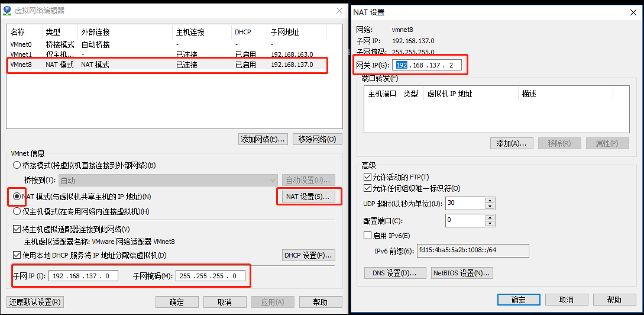The width and height of the screenshot is (644, 315).
Task: Click the 类型 column header in network list
Action: pyautogui.click(x=60, y=32)
